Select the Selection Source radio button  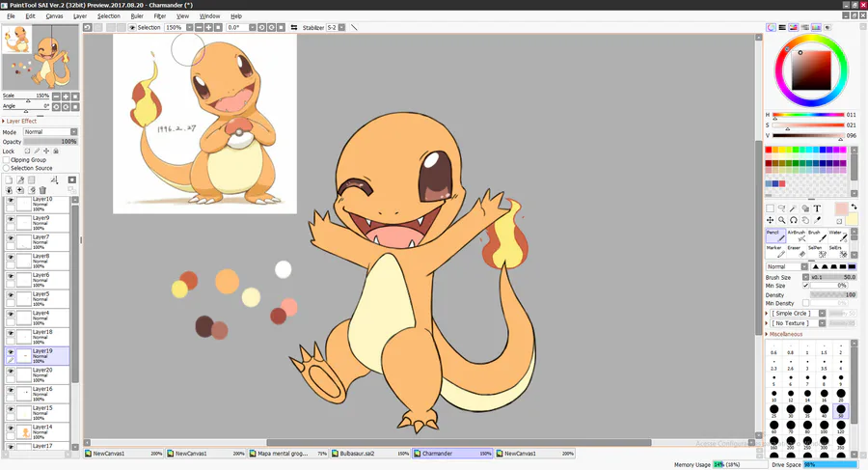click(x=7, y=168)
